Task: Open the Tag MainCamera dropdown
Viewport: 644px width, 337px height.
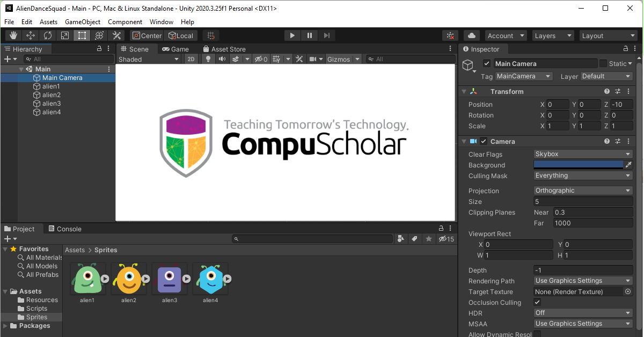Action: 524,76
